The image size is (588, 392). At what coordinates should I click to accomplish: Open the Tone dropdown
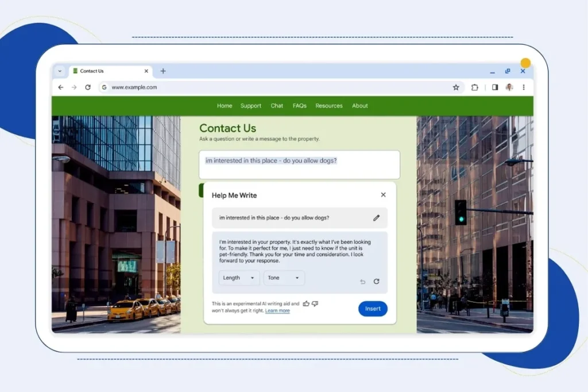coord(284,278)
